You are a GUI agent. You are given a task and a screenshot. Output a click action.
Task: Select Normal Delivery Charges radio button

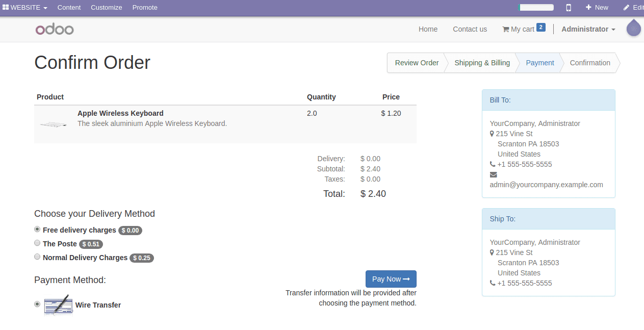(37, 257)
